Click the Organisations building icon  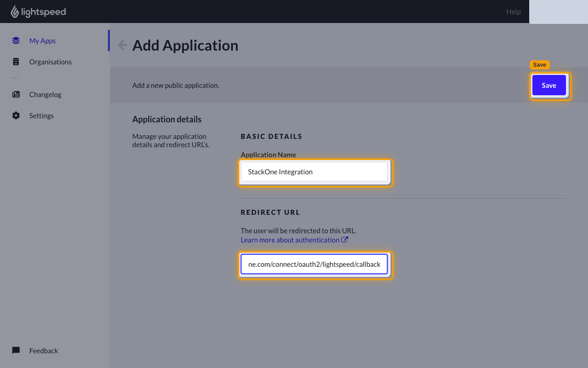point(16,62)
